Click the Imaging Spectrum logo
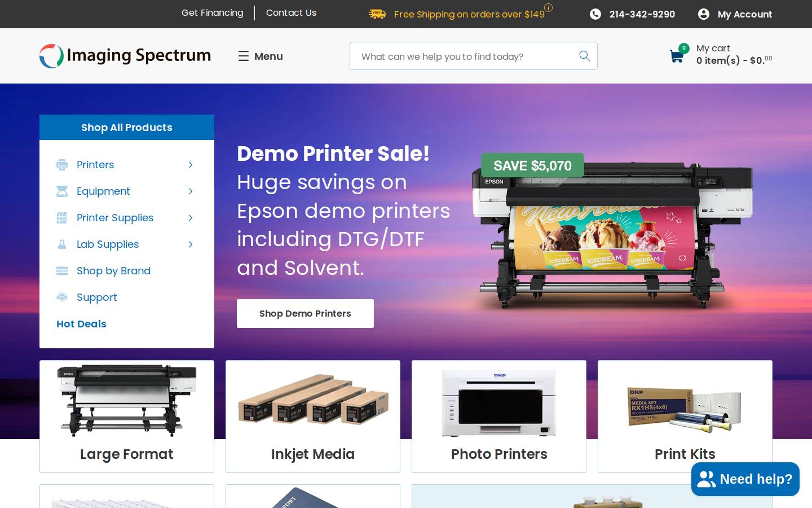The height and width of the screenshot is (508, 812). [x=125, y=56]
